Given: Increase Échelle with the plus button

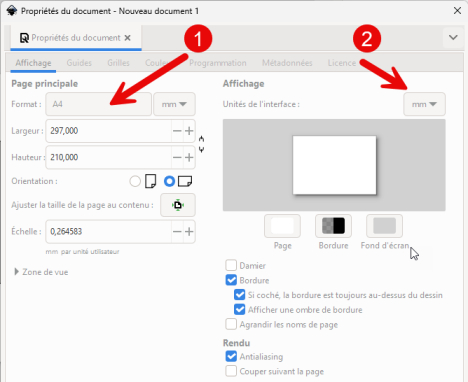Looking at the screenshot, I should 189,232.
